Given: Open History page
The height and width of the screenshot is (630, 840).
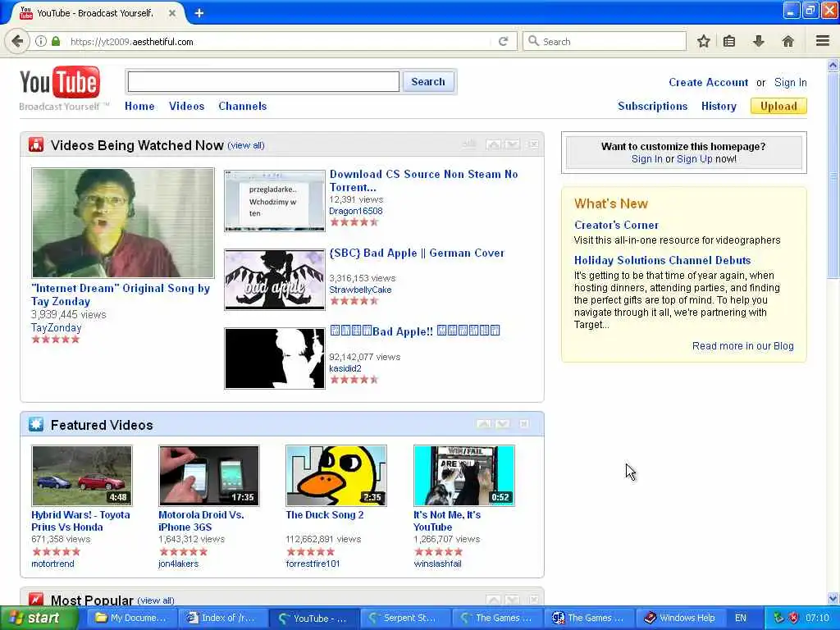Looking at the screenshot, I should tap(719, 106).
